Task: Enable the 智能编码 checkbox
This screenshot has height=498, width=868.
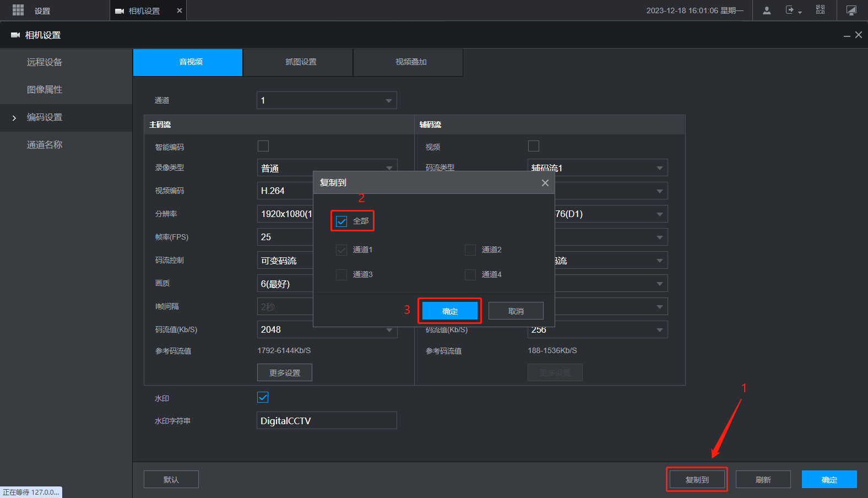Action: pyautogui.click(x=263, y=146)
